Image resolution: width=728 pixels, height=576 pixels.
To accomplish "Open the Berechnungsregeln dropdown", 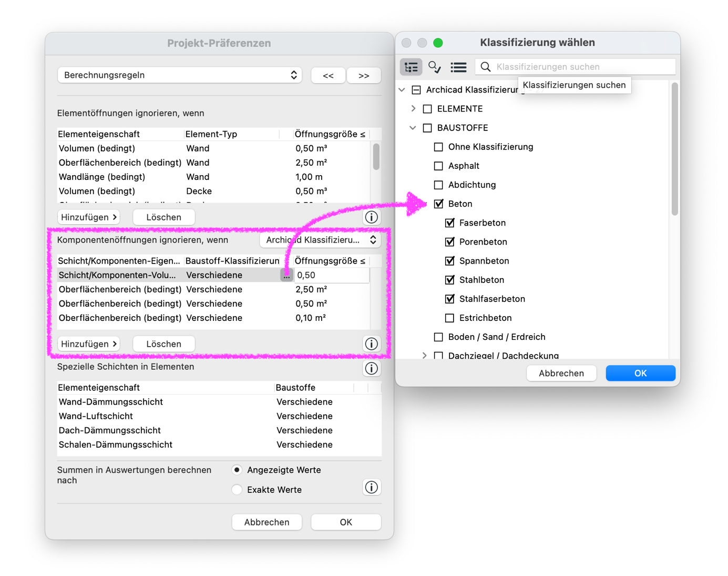I will (x=180, y=75).
